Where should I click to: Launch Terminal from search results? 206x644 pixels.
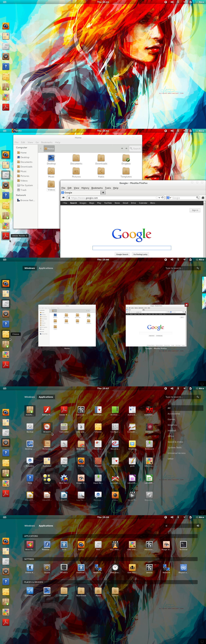pos(183,545)
